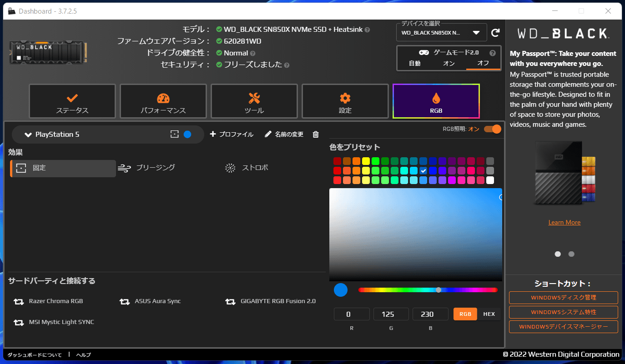The height and width of the screenshot is (364, 625).
Task: Click current color preview circle
Action: (341, 290)
